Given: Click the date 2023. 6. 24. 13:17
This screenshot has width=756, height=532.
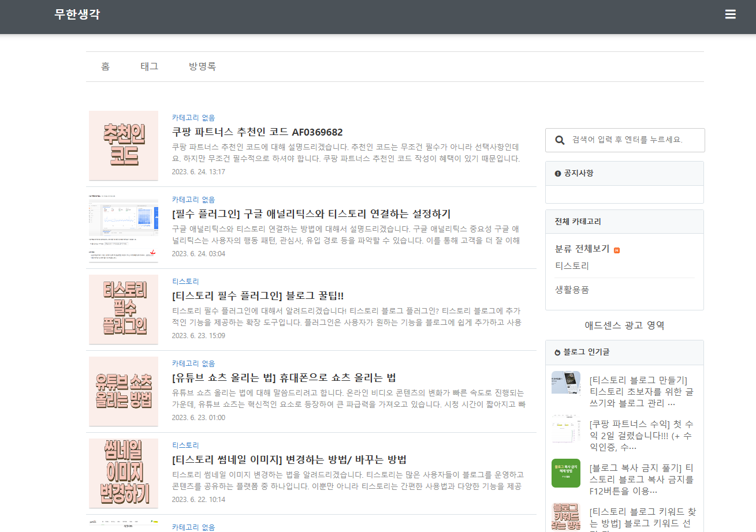Looking at the screenshot, I should (x=199, y=172).
